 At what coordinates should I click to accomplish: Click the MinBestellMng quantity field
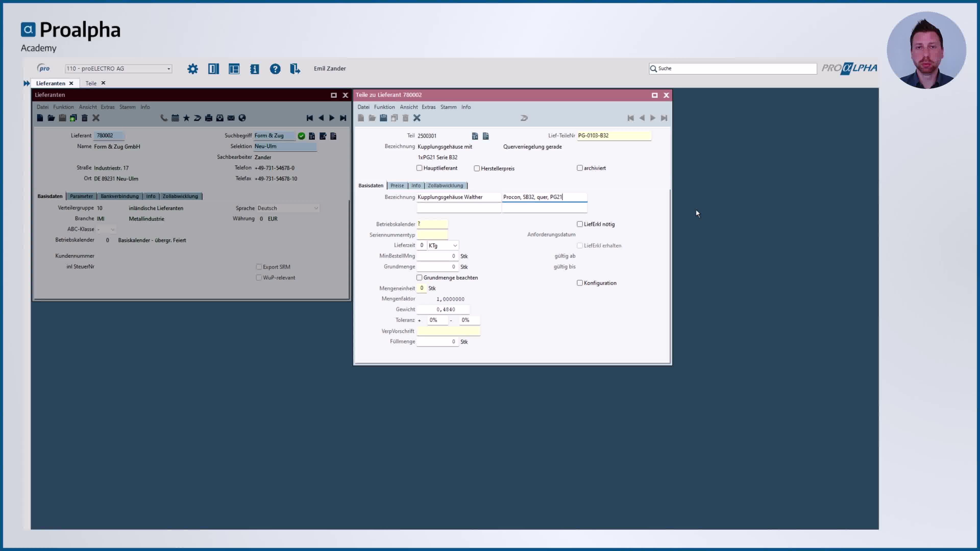pyautogui.click(x=437, y=256)
